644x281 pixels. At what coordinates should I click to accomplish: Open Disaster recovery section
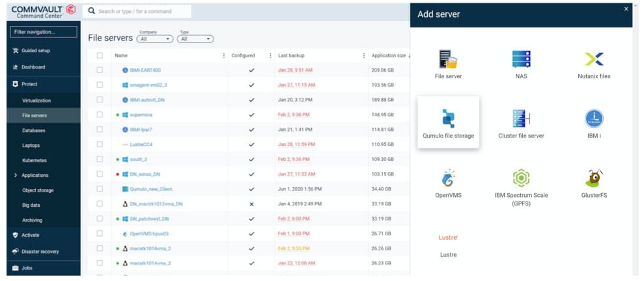click(40, 252)
